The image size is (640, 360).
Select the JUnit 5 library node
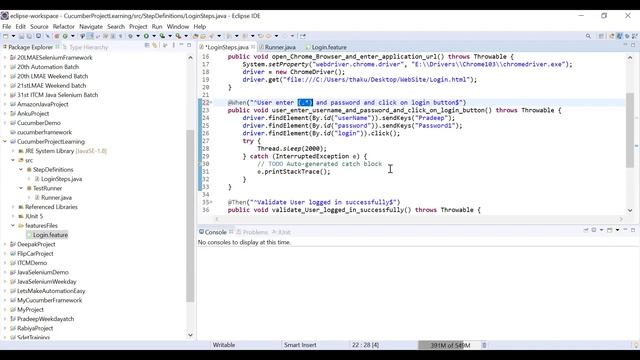(34, 216)
